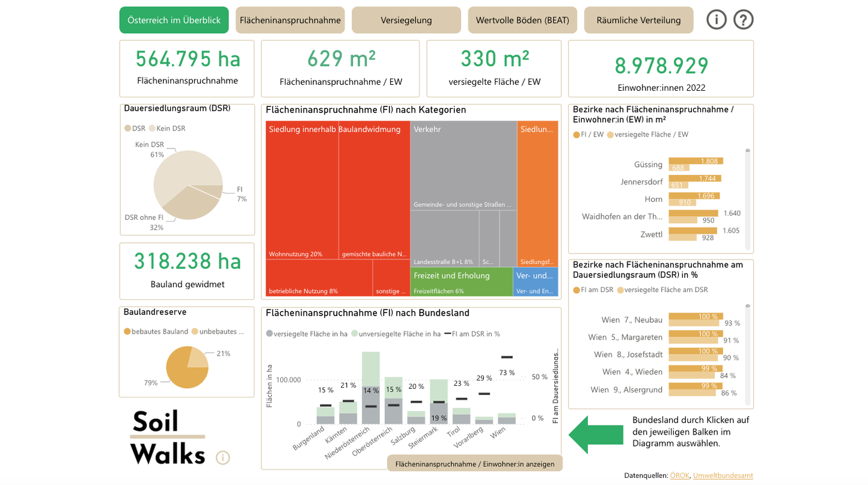868x485 pixels.
Task: Open the question mark help icon
Action: coord(744,20)
